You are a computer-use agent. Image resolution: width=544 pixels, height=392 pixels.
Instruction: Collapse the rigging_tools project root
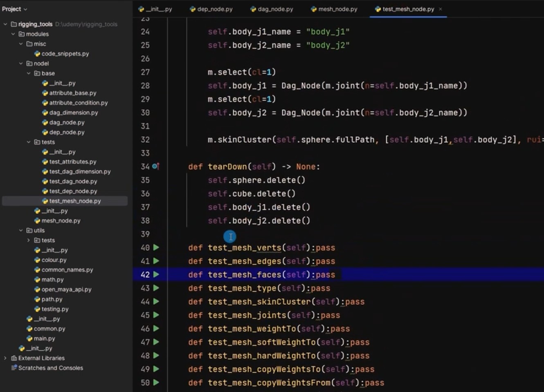pyautogui.click(x=5, y=24)
